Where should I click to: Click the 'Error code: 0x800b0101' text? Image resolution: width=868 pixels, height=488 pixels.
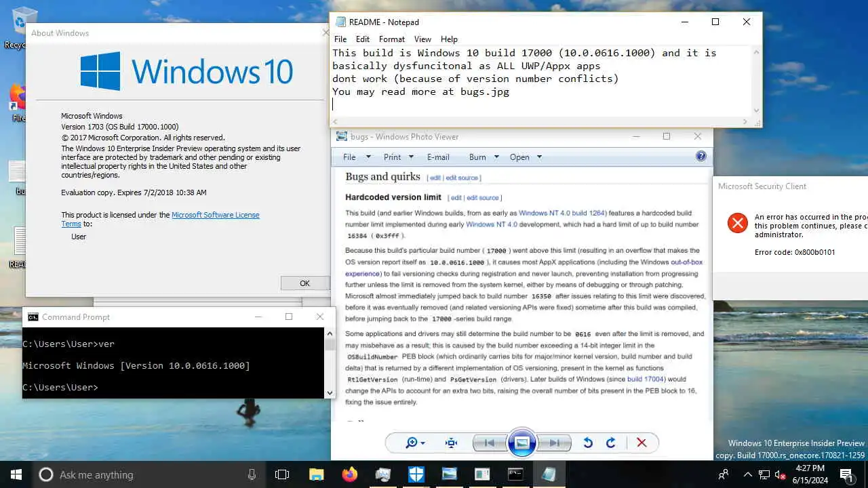click(x=795, y=252)
